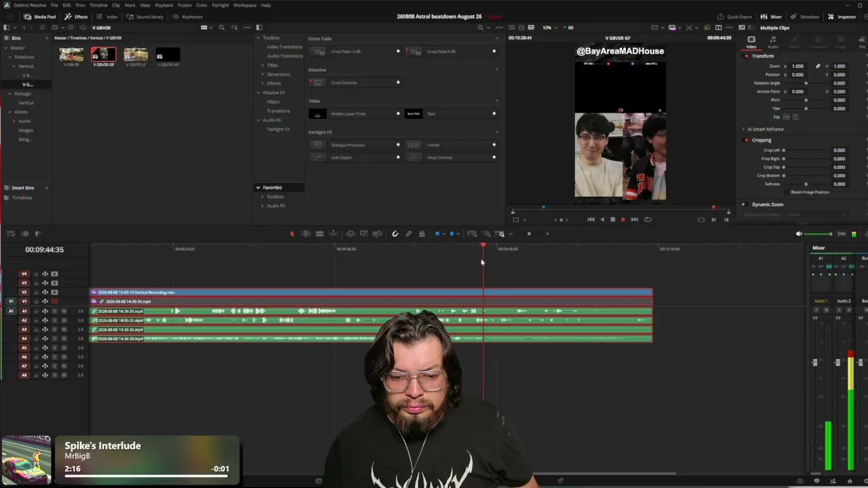Toggle the V1 track enable icon
The image size is (868, 488).
tap(55, 302)
